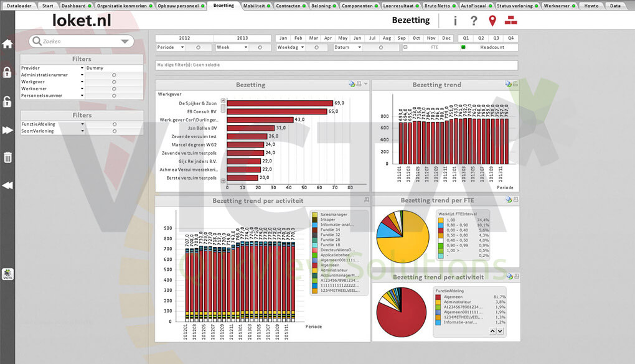Image resolution: width=635 pixels, height=364 pixels.
Task: Click into the Zoeken search field
Action: tap(81, 41)
